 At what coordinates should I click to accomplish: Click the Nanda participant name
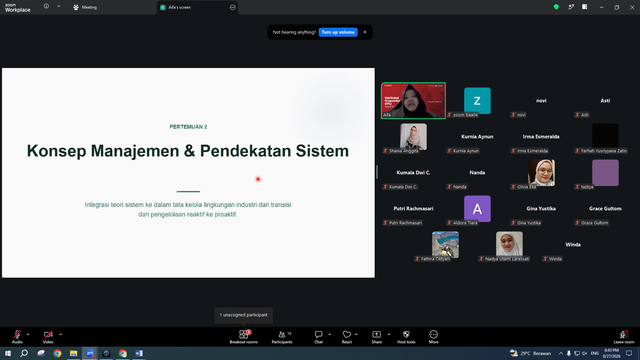(x=477, y=173)
